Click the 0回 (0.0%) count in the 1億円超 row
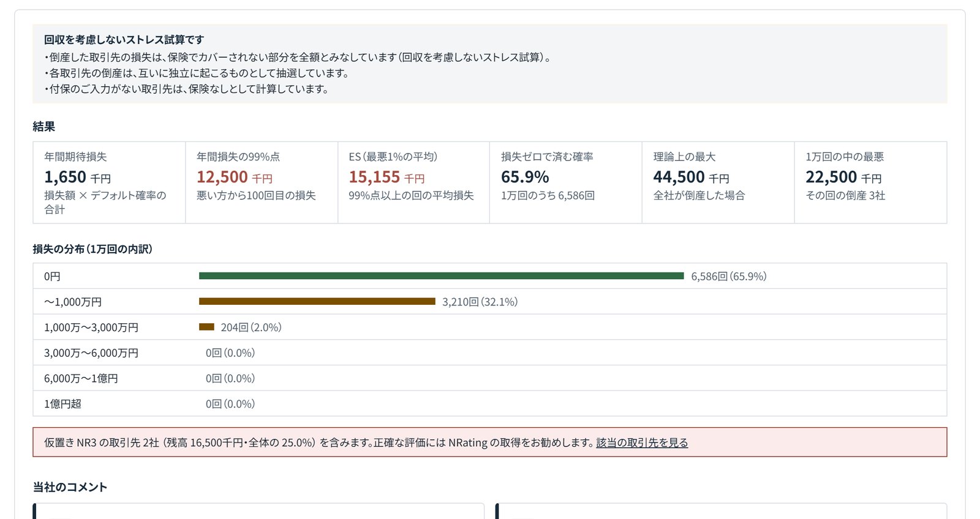The height and width of the screenshot is (519, 980). click(230, 404)
